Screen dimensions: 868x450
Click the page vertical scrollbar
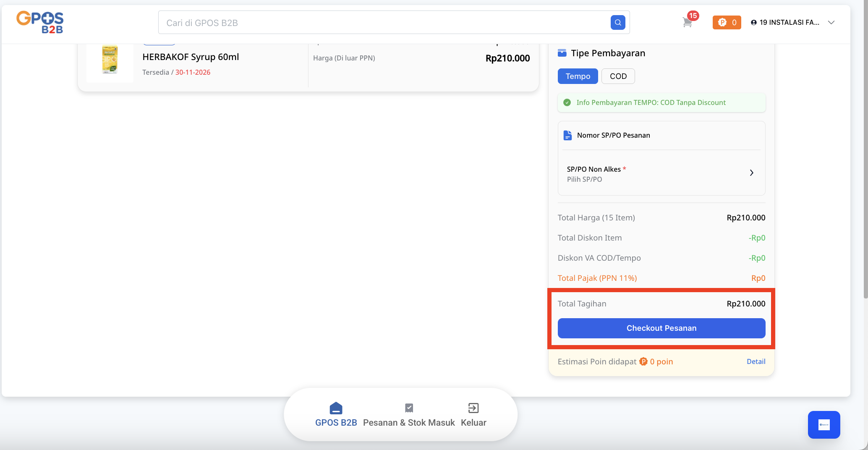click(865, 168)
